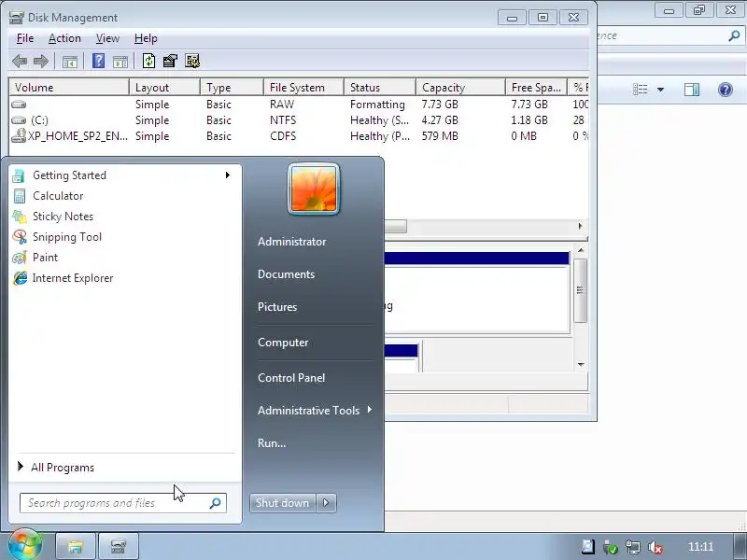Launch Snipping Tool from Start menu
The height and width of the screenshot is (560, 747).
point(125,237)
